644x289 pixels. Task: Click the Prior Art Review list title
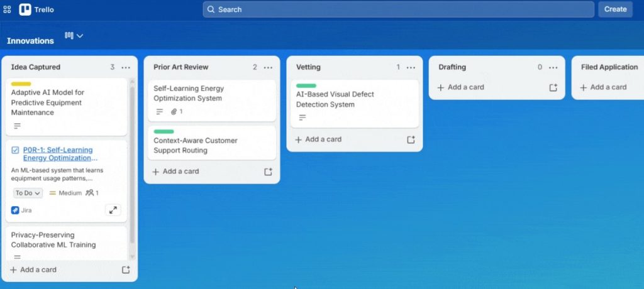(180, 67)
